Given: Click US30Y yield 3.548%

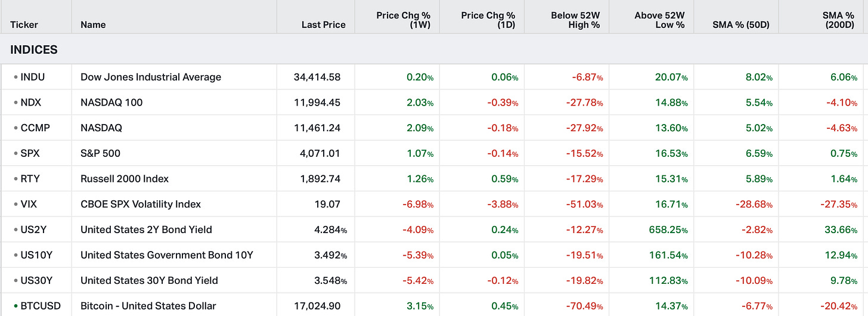Looking at the screenshot, I should tap(330, 280).
